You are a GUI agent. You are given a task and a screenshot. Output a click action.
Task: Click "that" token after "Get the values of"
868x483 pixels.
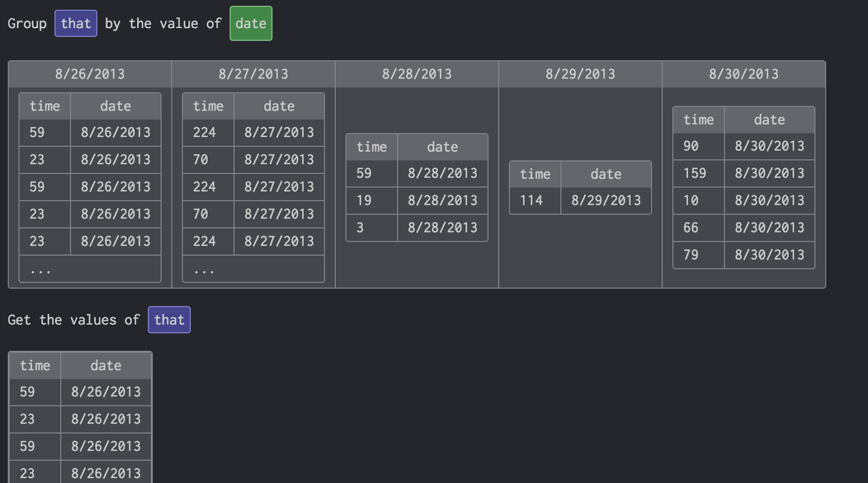169,320
